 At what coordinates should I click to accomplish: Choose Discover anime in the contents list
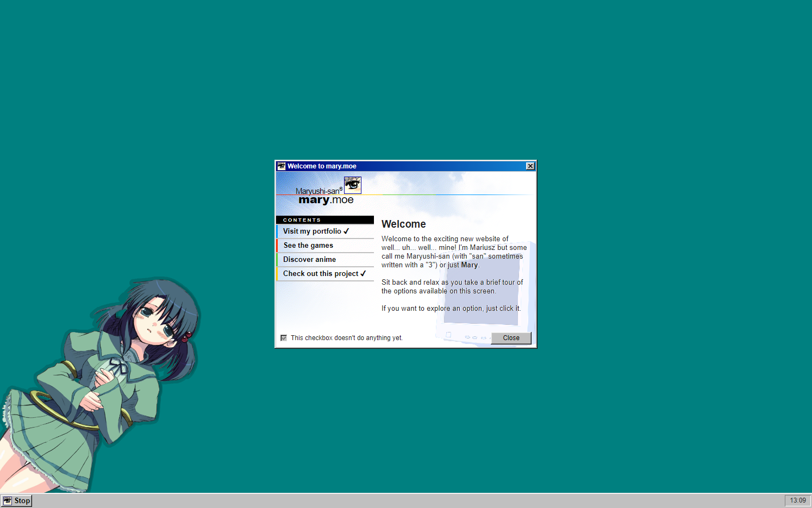[x=309, y=260]
